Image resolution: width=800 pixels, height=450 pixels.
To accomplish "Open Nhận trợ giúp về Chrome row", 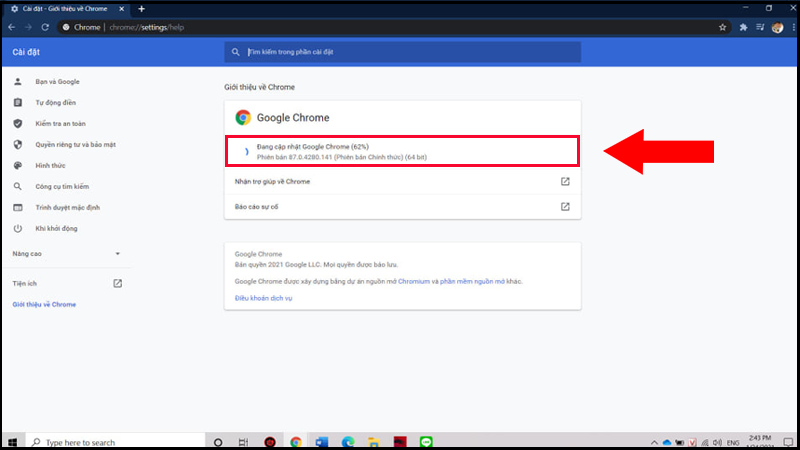I will click(x=403, y=182).
